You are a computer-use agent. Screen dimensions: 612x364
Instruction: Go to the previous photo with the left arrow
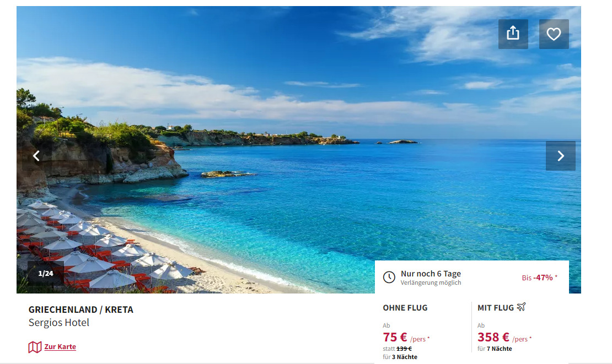tap(37, 156)
